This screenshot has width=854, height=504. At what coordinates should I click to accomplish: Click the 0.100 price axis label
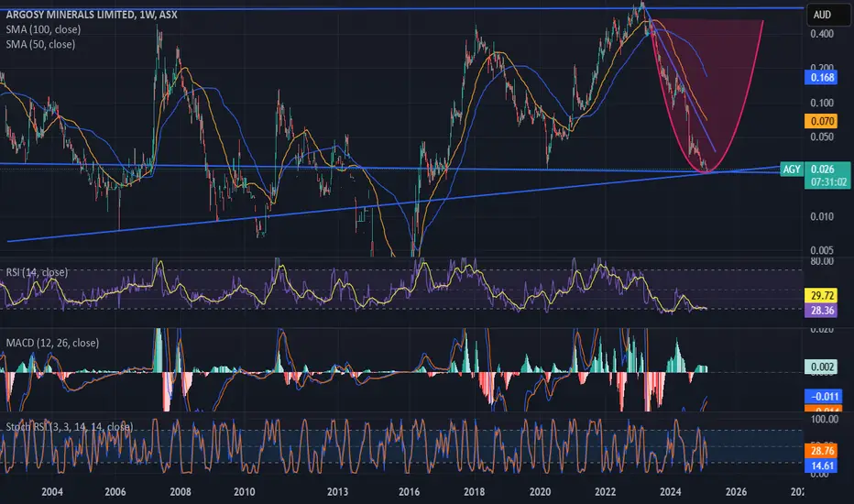click(822, 103)
